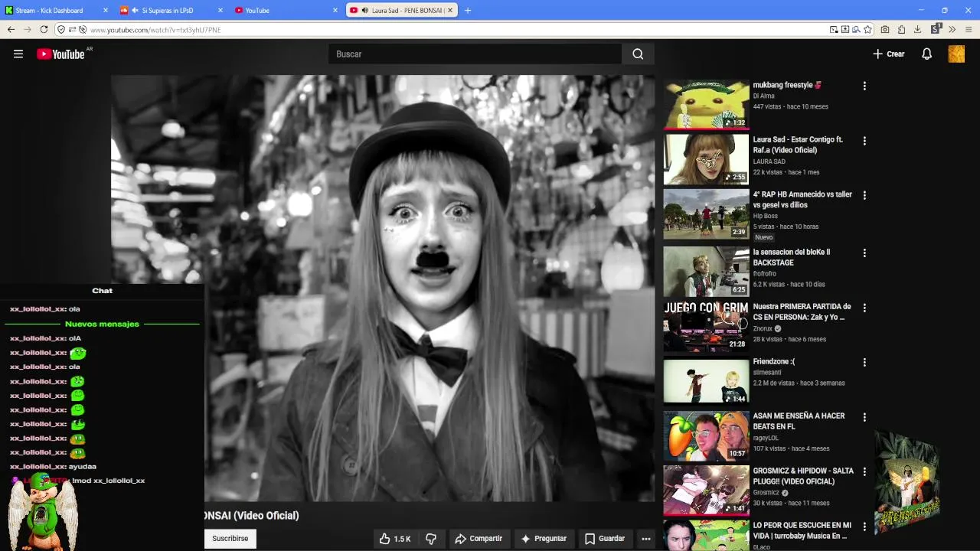Open Laura Sad Estar Contigo thumbnail
Image resolution: width=980 pixels, height=551 pixels.
click(x=706, y=159)
